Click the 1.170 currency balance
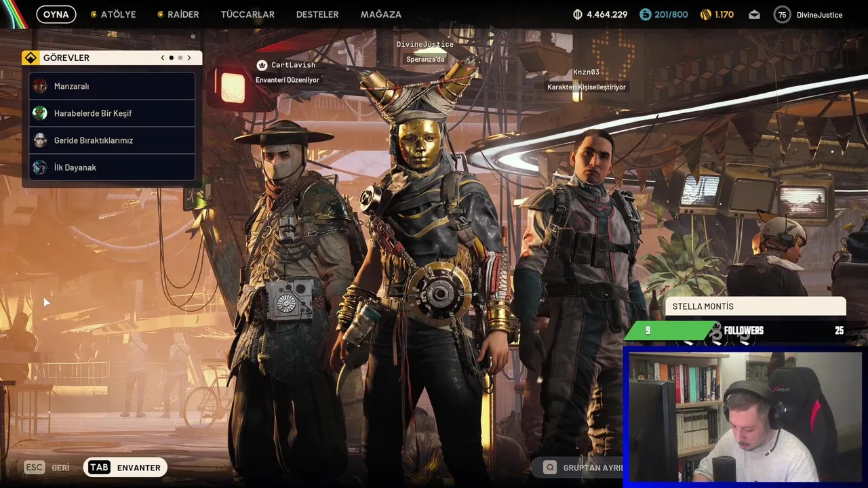The image size is (868, 488). [x=724, y=14]
